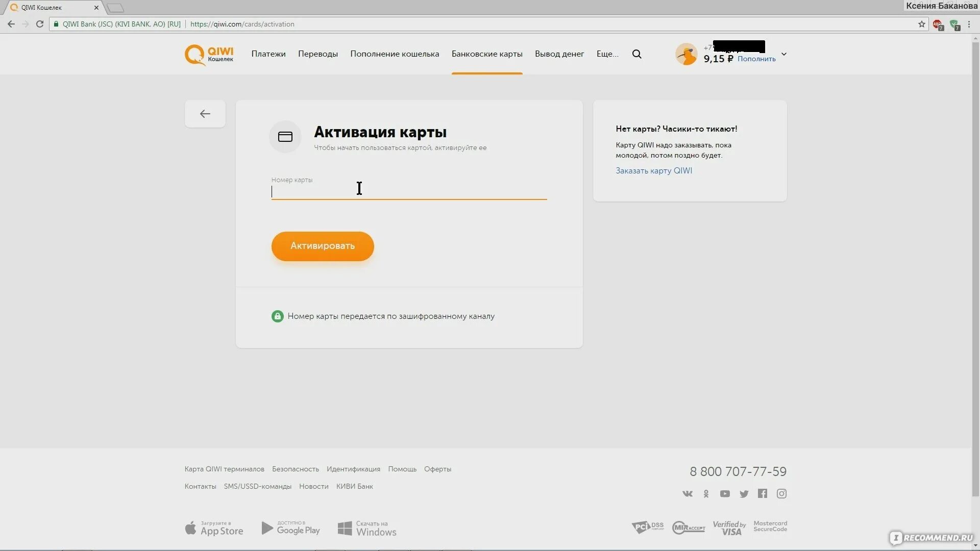Click the Переводы menu item
This screenshot has height=551, width=980.
click(x=317, y=54)
